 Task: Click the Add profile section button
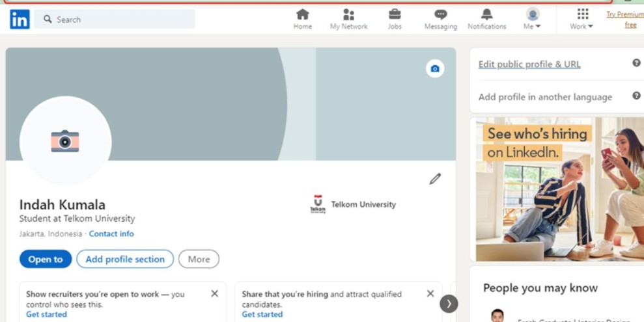tap(125, 260)
